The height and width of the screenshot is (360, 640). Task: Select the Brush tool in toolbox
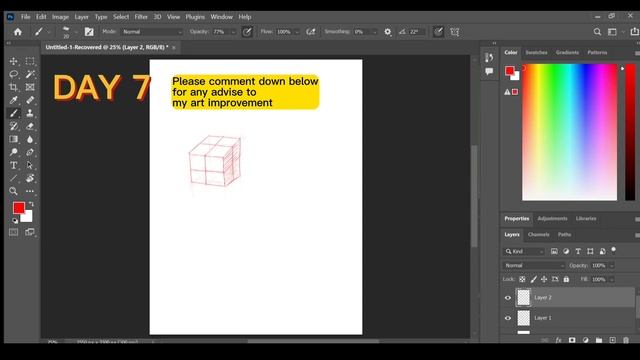[13, 113]
